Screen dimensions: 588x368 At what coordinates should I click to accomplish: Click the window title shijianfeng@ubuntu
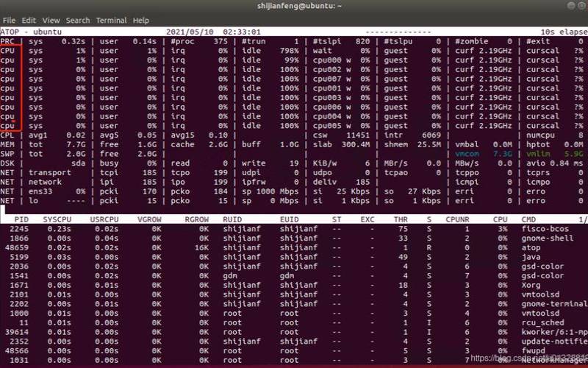click(299, 6)
